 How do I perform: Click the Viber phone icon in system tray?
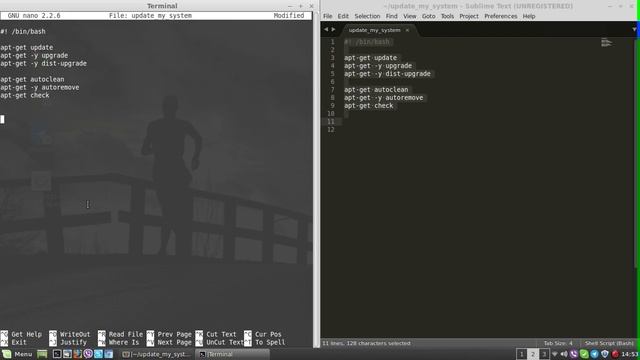coord(574,354)
